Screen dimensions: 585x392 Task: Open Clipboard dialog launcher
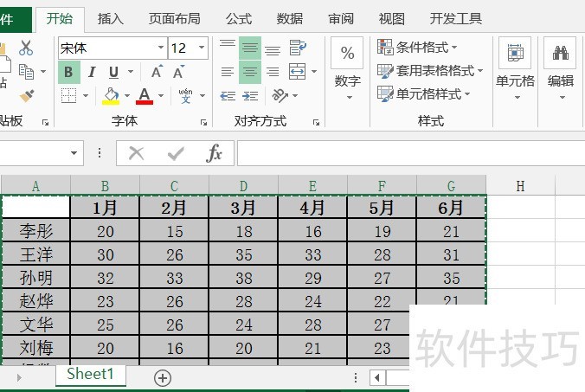46,122
